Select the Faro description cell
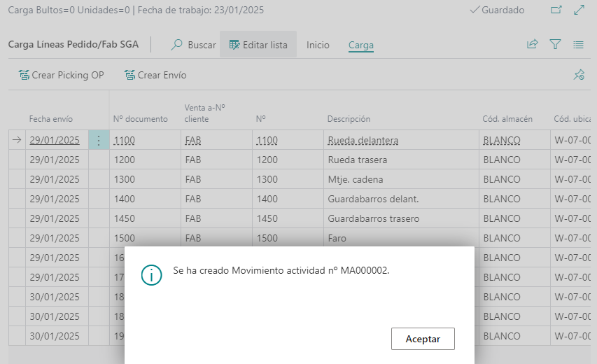This screenshot has width=597, height=364. (x=401, y=238)
